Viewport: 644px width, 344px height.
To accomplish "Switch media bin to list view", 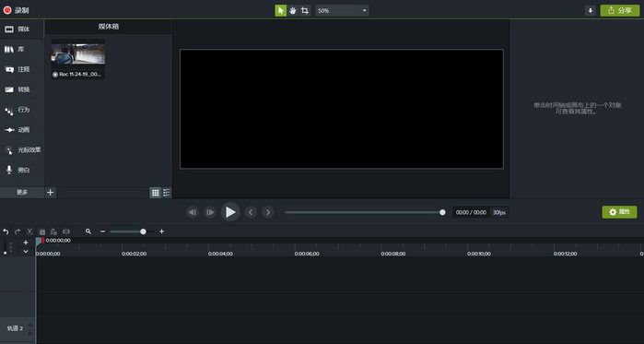I will (x=167, y=193).
